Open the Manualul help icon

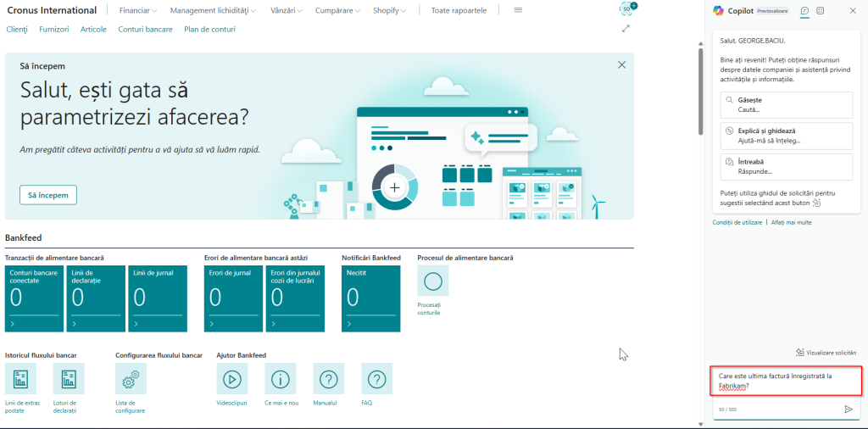(x=329, y=379)
